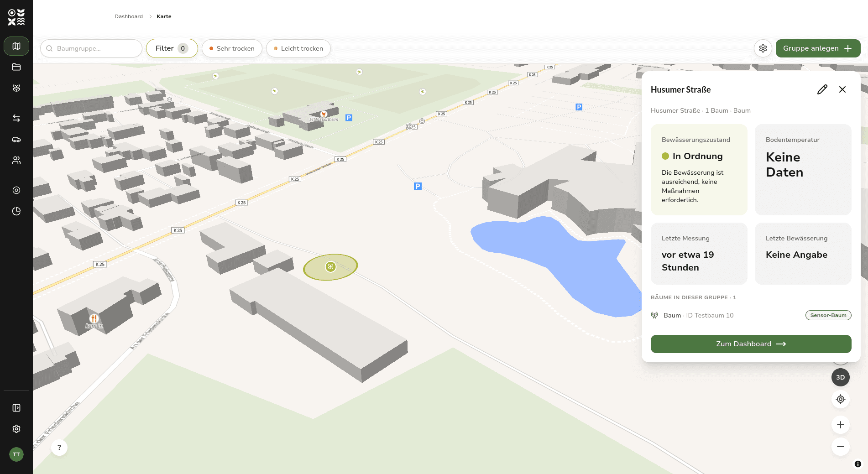The height and width of the screenshot is (474, 868).
Task: Expand the Filter options
Action: 172,48
